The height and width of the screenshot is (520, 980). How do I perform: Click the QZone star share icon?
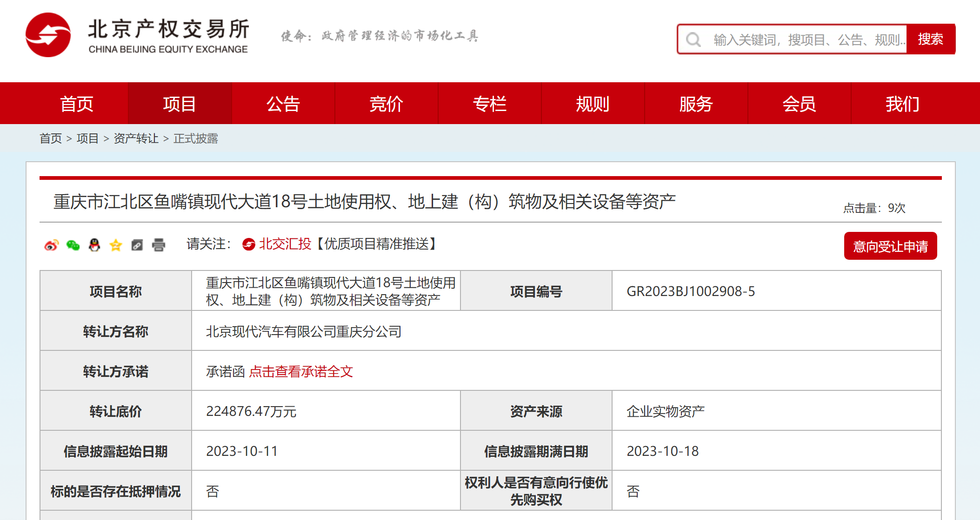pyautogui.click(x=116, y=245)
